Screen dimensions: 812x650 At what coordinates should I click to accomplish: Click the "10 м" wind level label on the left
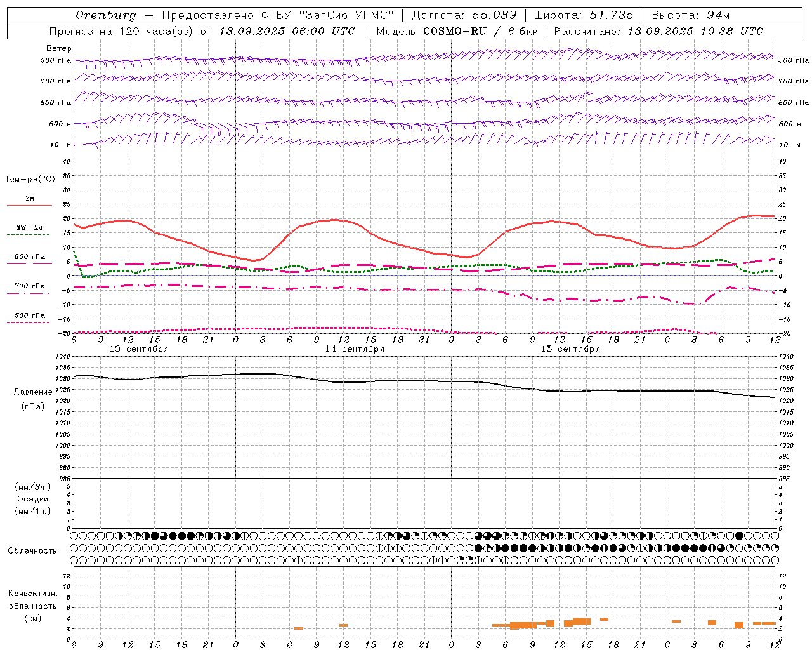[61, 145]
